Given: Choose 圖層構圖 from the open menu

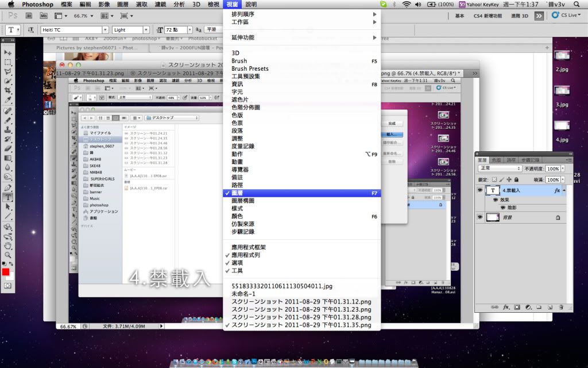Looking at the screenshot, I should (x=243, y=201).
